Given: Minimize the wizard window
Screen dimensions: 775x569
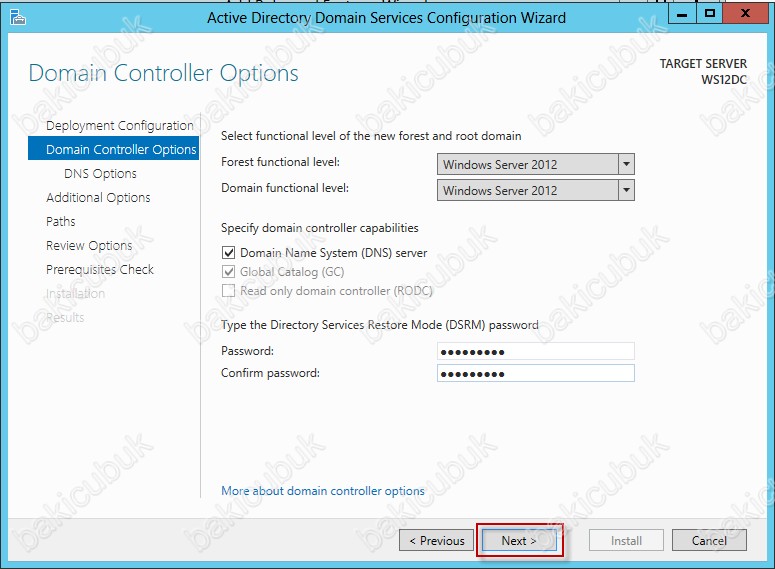Looking at the screenshot, I should 682,14.
